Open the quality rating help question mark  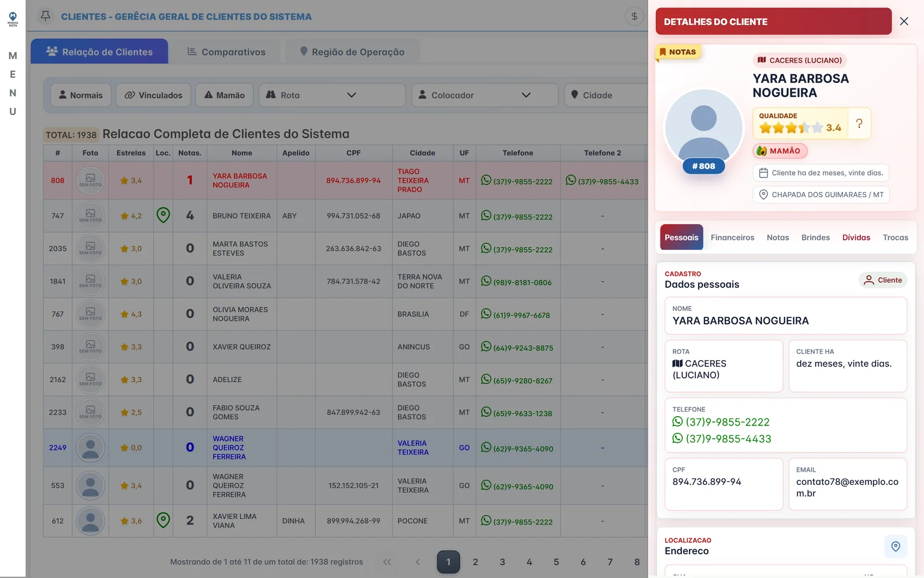859,124
